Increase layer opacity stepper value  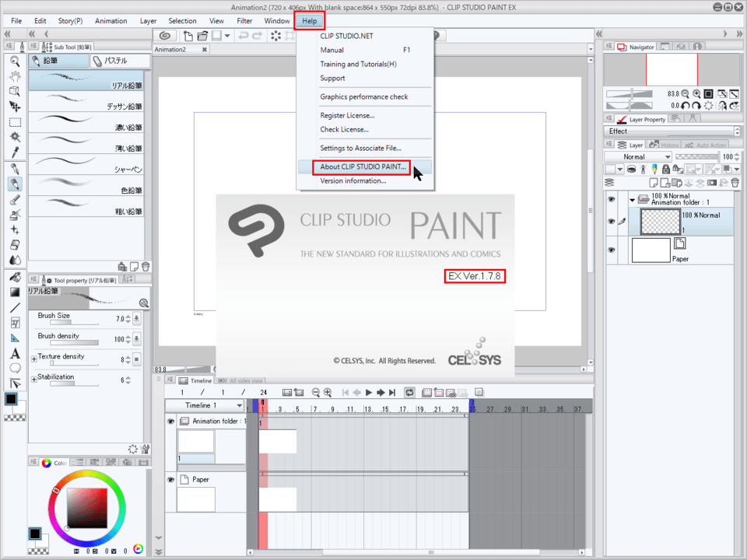click(738, 154)
